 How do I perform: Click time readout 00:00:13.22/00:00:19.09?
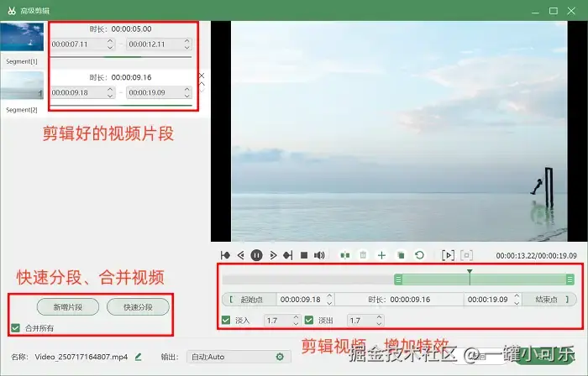(x=536, y=256)
